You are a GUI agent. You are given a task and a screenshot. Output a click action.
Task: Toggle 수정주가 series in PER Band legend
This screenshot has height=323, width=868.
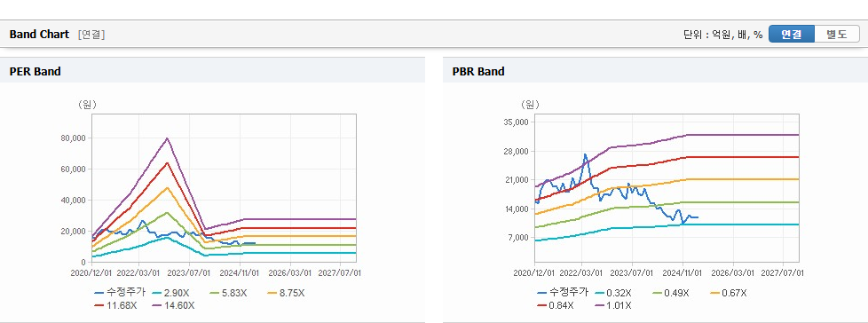tap(120, 293)
